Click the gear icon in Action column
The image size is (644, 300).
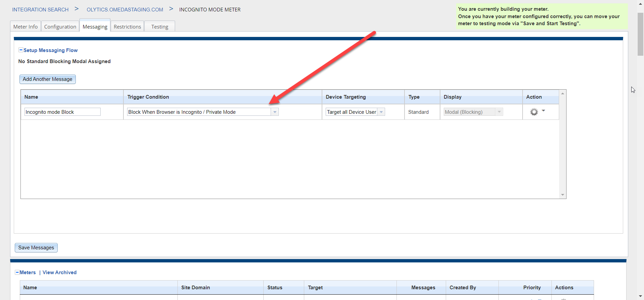coord(534,112)
